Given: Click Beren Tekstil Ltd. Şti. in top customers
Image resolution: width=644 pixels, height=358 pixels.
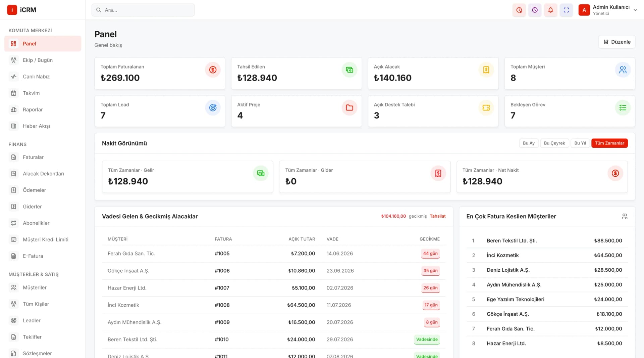Looking at the screenshot, I should [512, 240].
